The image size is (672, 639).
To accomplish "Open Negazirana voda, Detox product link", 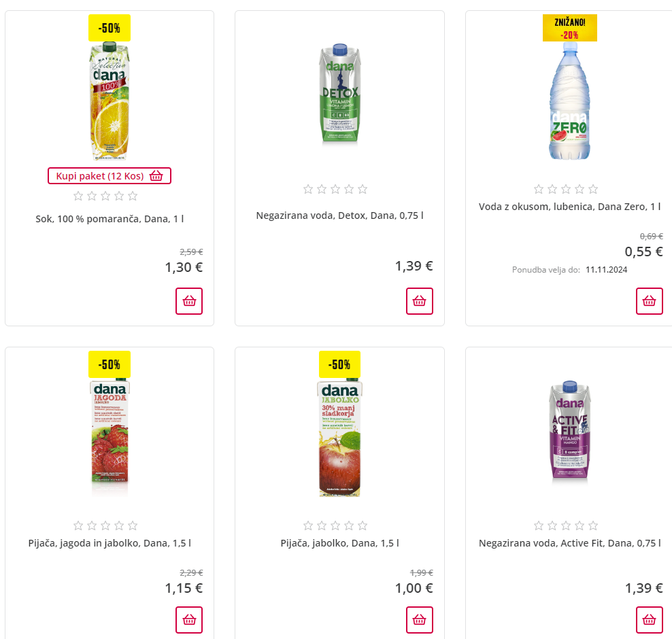I will [x=339, y=215].
